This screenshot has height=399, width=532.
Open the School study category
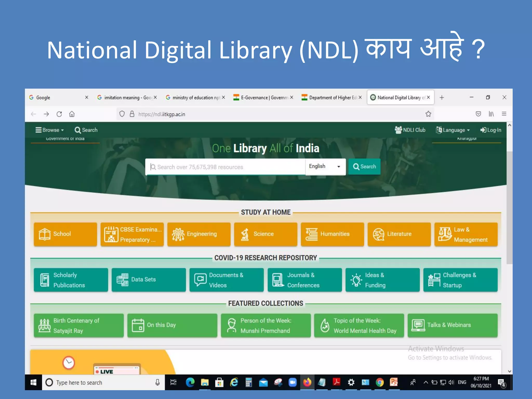pyautogui.click(x=65, y=234)
